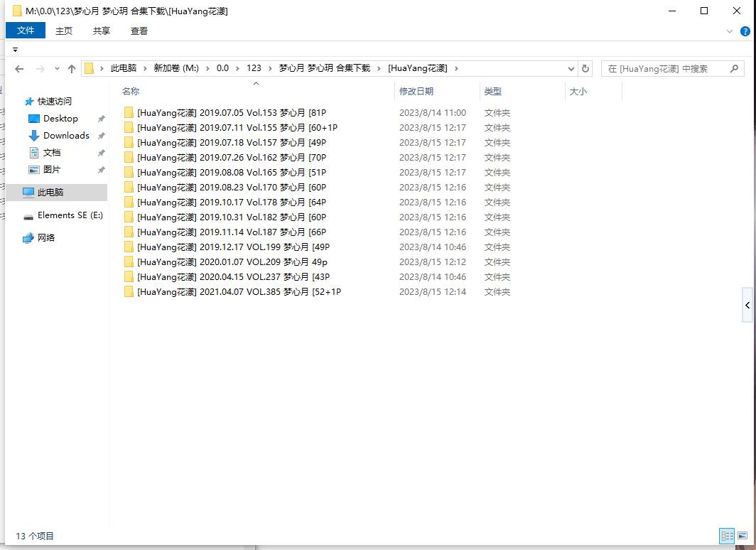
Task: Open the Help question mark icon
Action: [x=745, y=31]
